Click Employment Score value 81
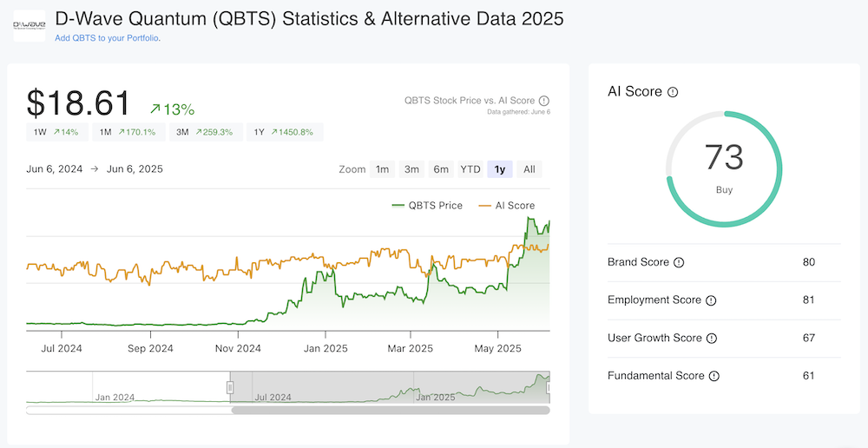The image size is (868, 448). coord(809,300)
